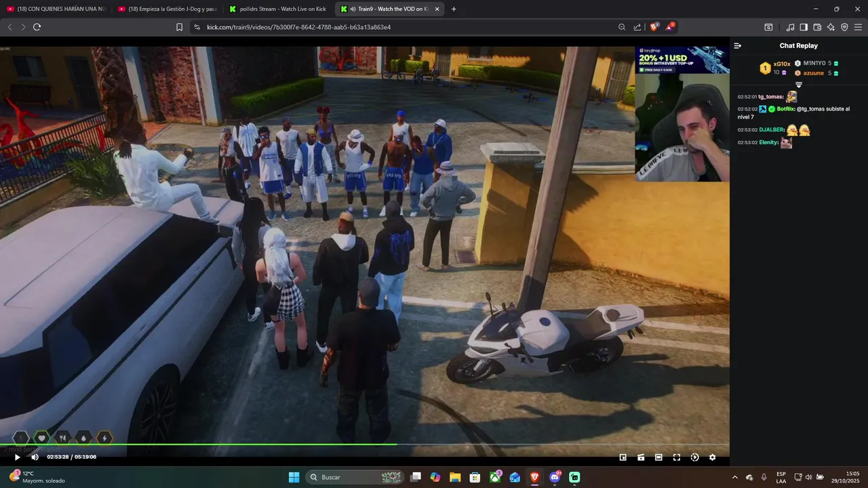Open azuune leaderboard entry

[814, 73]
